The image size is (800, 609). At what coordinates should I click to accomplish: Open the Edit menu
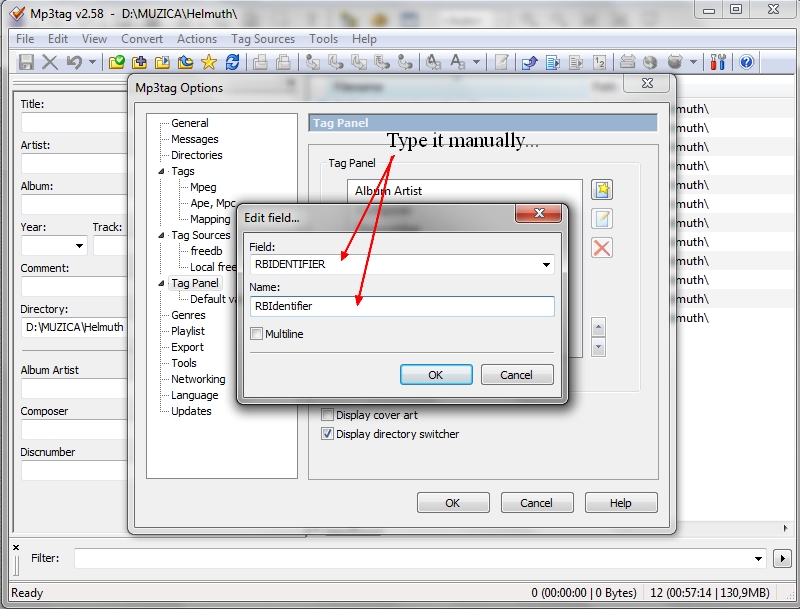[x=58, y=39]
